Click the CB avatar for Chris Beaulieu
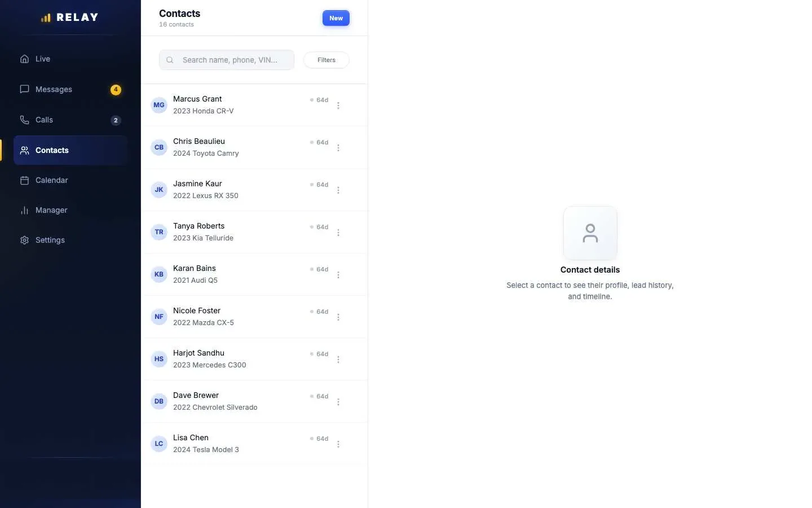Image resolution: width=812 pixels, height=508 pixels. tap(159, 147)
